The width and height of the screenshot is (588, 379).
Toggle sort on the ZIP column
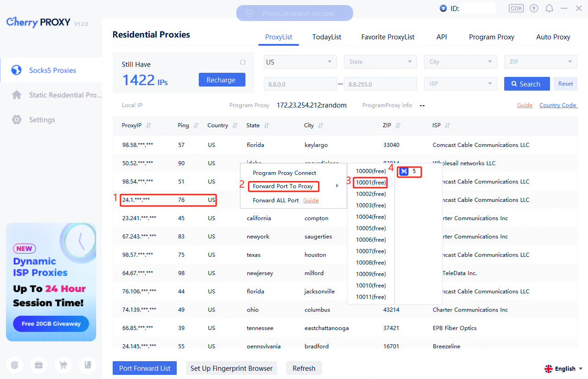(x=398, y=125)
